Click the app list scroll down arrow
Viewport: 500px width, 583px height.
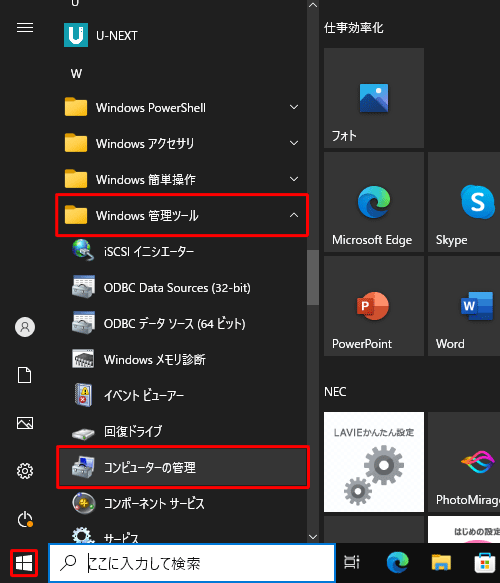tap(313, 537)
